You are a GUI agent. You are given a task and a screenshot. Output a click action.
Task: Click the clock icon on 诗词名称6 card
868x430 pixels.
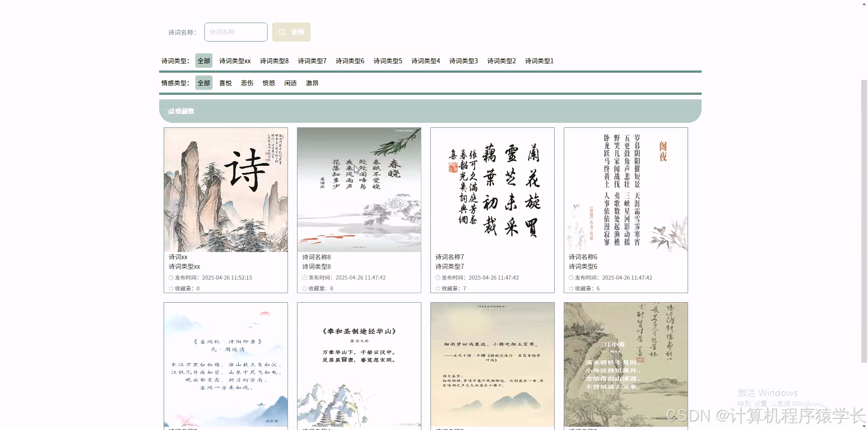[x=571, y=277]
